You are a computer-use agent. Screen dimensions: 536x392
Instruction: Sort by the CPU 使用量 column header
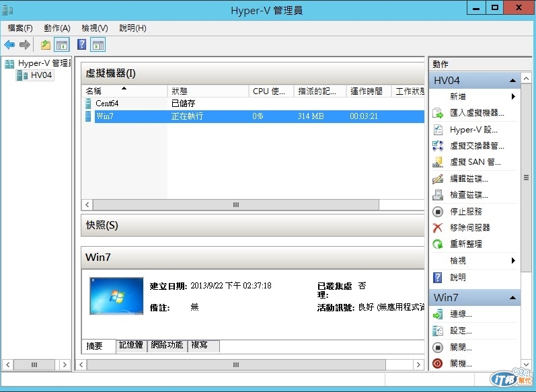coord(271,91)
